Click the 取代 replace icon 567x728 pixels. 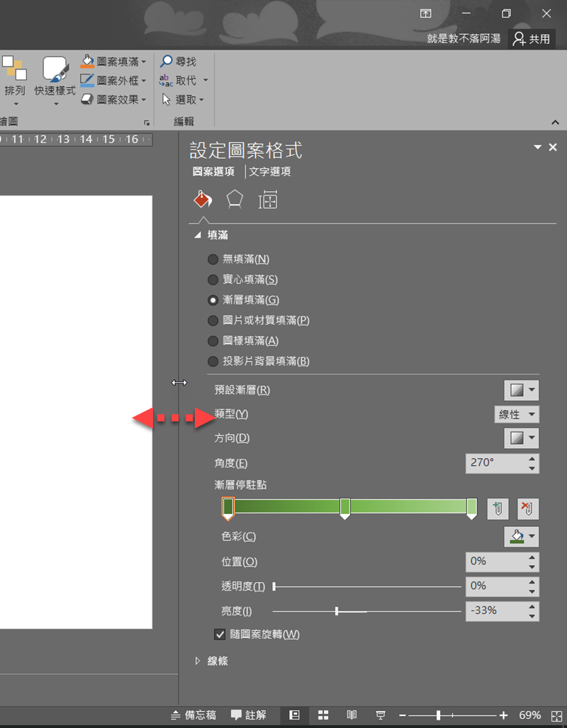pos(166,80)
